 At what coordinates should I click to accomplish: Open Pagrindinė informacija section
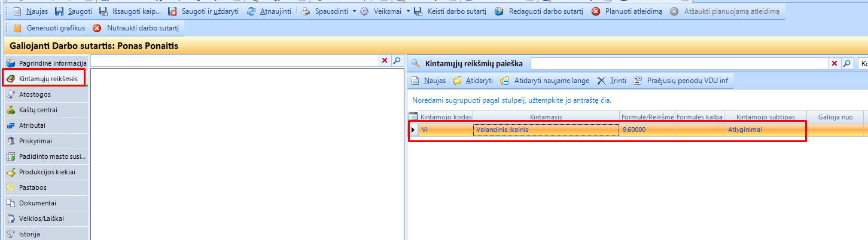[x=45, y=63]
